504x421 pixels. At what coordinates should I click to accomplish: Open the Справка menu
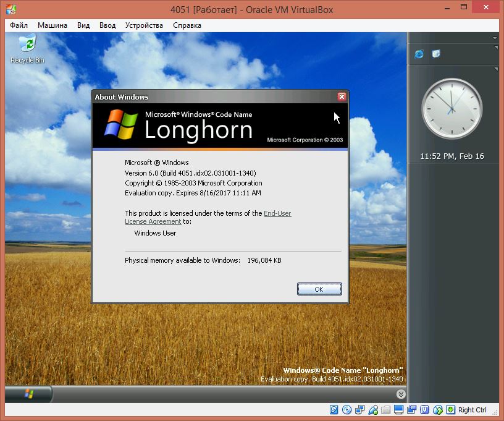coord(187,25)
